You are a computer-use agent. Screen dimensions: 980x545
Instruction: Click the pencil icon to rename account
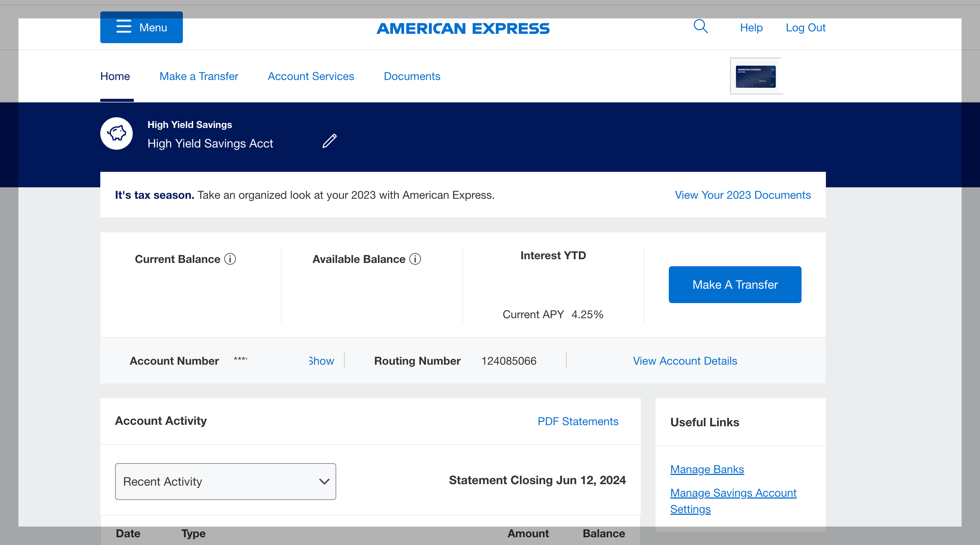click(x=330, y=141)
